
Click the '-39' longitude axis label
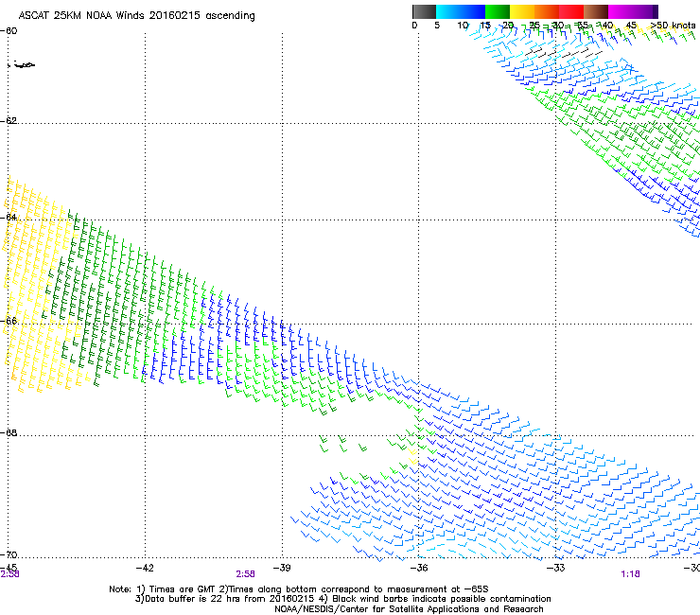coord(282,568)
